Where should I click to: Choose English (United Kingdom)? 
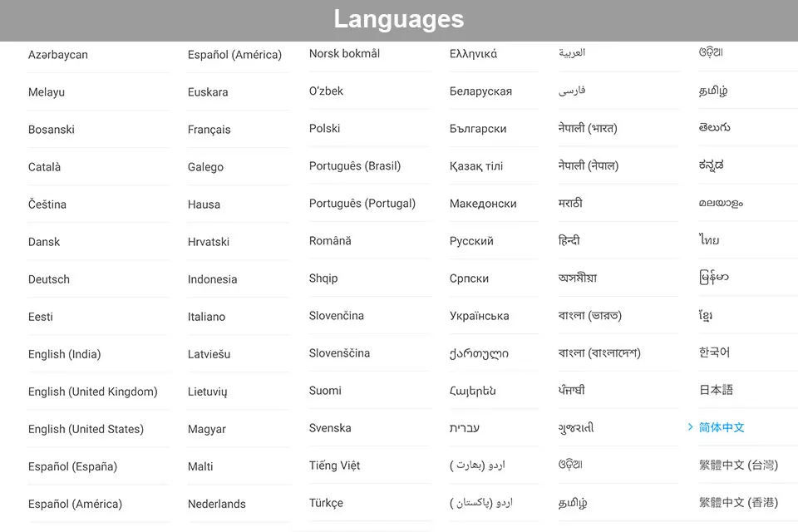(92, 392)
